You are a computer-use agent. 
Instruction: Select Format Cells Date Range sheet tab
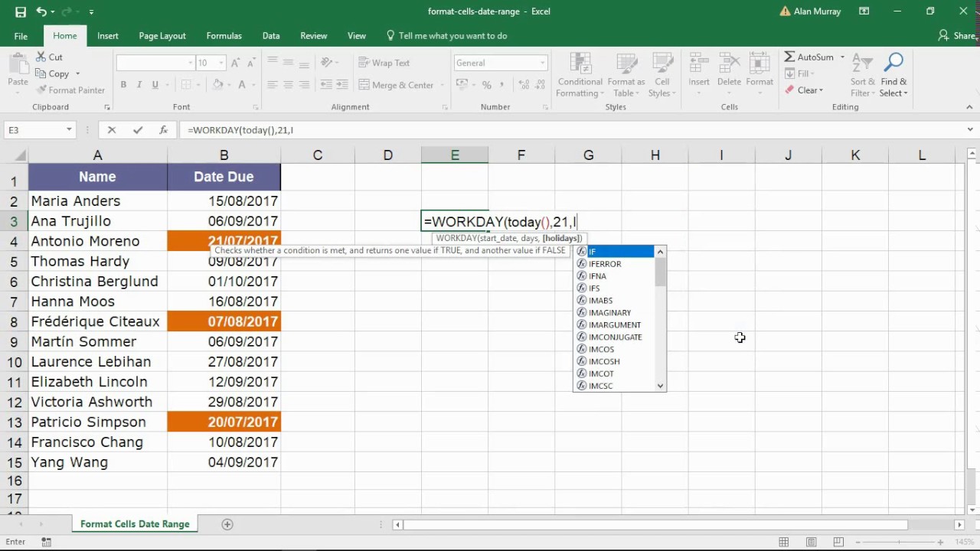(135, 524)
